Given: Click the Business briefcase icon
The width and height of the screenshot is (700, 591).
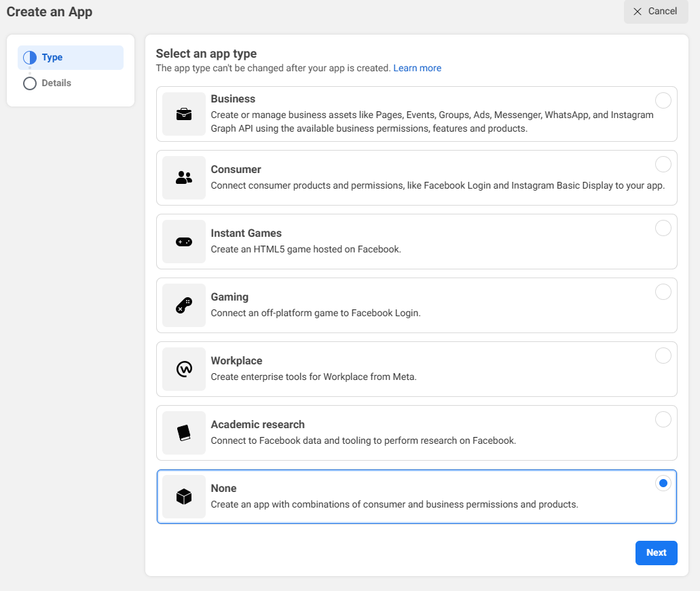Looking at the screenshot, I should (184, 114).
